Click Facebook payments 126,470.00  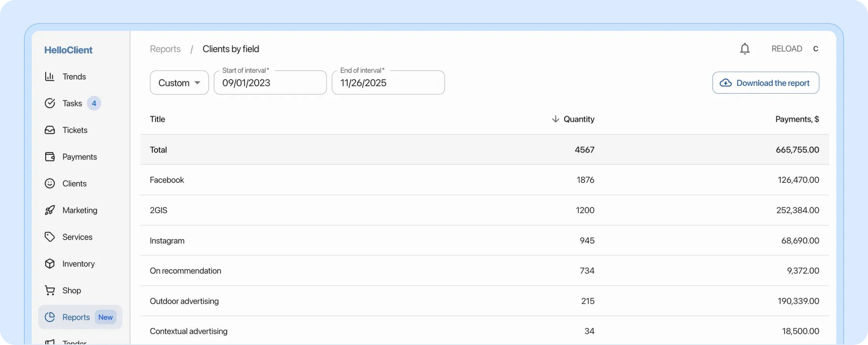click(798, 180)
